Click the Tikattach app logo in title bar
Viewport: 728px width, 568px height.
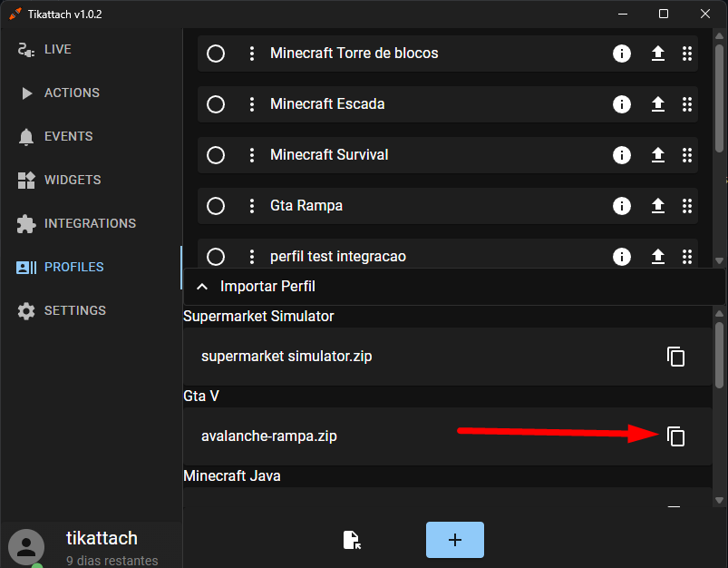[15, 14]
